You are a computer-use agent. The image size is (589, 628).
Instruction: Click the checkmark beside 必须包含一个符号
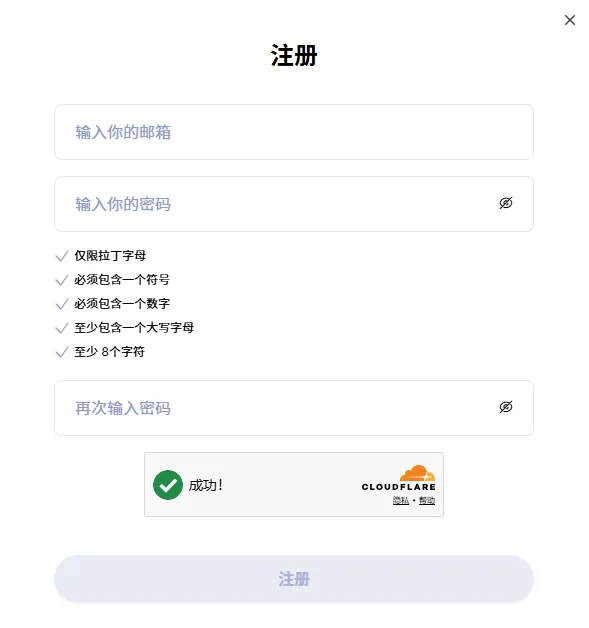pos(62,280)
